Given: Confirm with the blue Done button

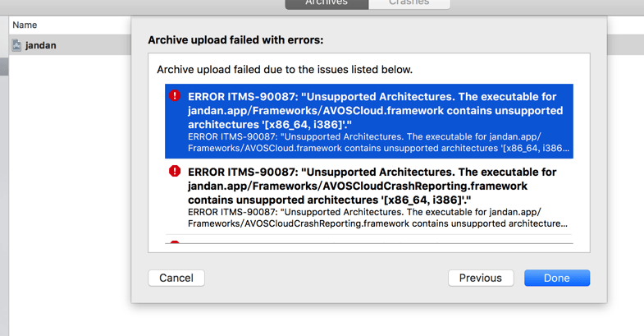Looking at the screenshot, I should point(557,278).
